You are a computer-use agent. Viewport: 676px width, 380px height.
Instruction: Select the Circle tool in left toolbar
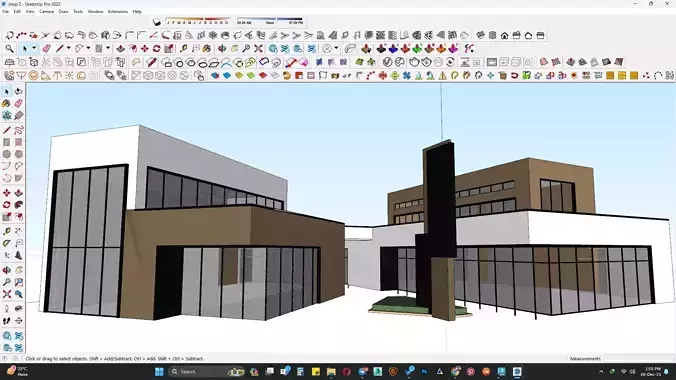[x=6, y=154]
